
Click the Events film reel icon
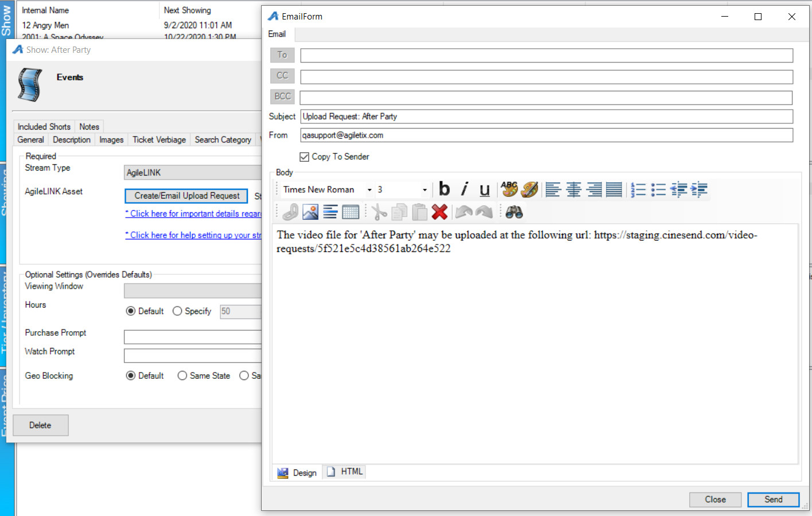tap(30, 85)
